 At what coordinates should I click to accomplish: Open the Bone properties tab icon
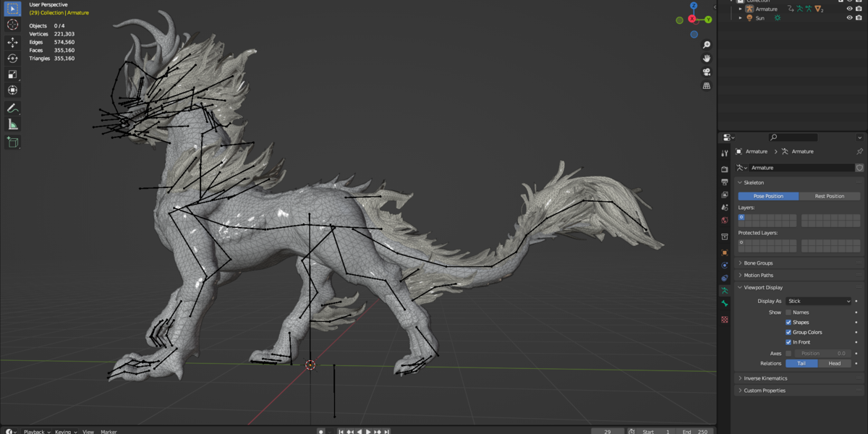(725, 304)
